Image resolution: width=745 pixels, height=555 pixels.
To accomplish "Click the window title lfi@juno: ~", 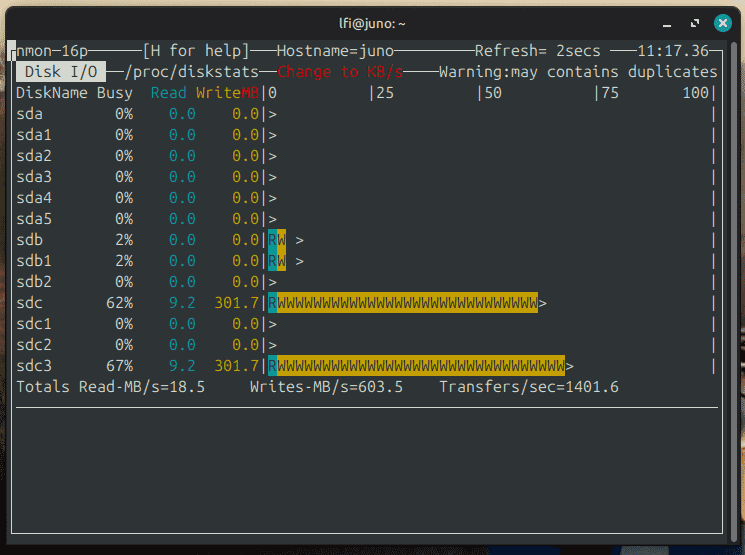I will pos(372,23).
